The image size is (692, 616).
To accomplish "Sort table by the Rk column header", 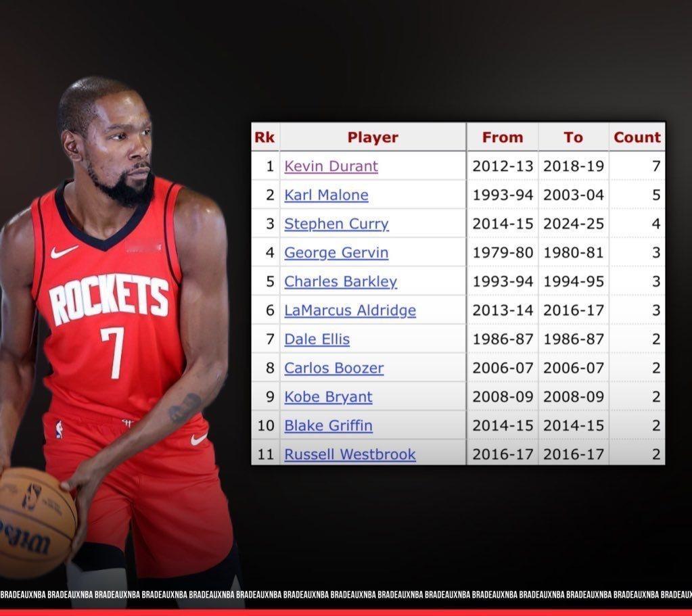I will pyautogui.click(x=264, y=137).
